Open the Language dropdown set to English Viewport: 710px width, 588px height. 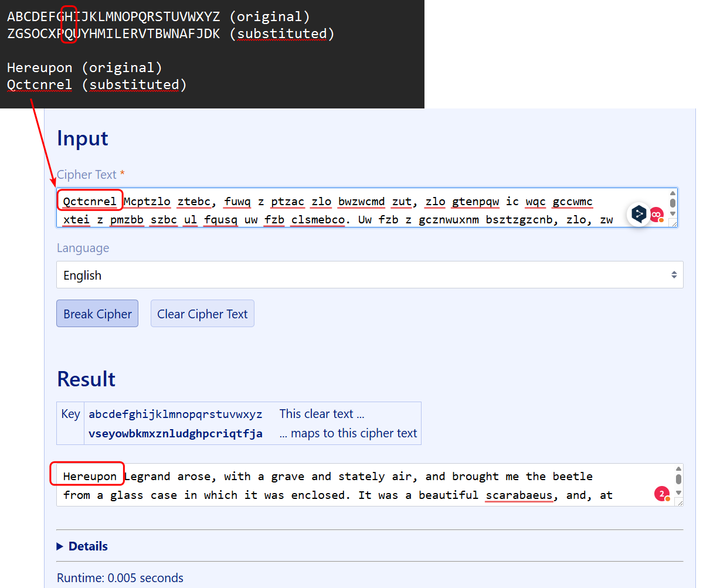click(369, 275)
